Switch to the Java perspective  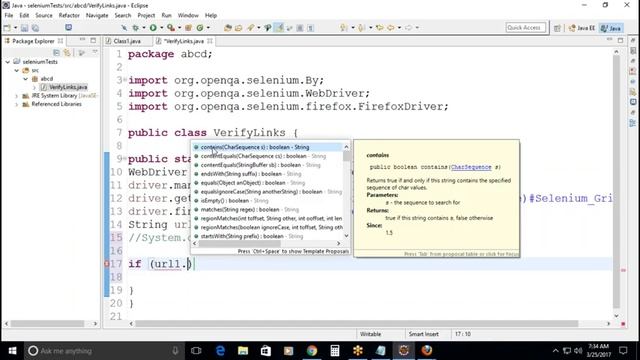(611, 28)
